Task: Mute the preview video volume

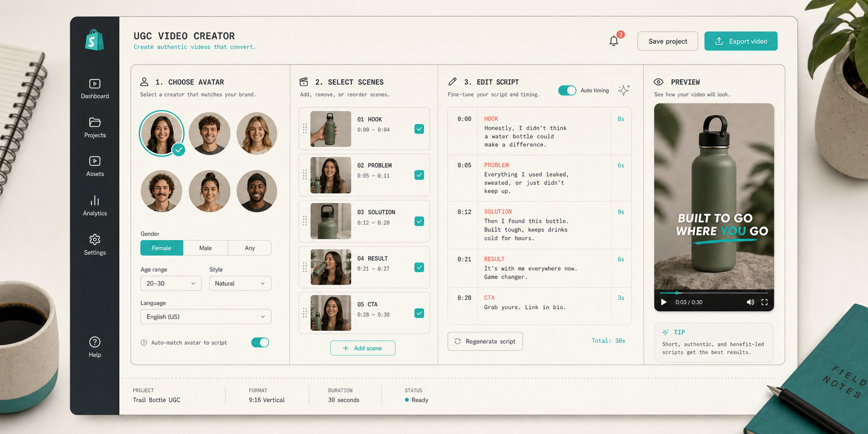Action: pyautogui.click(x=750, y=302)
